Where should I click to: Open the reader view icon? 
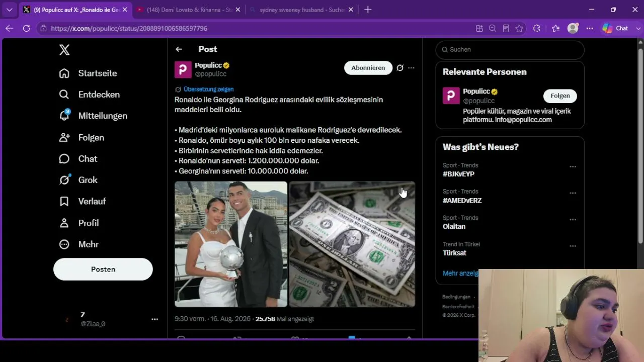pos(506,29)
